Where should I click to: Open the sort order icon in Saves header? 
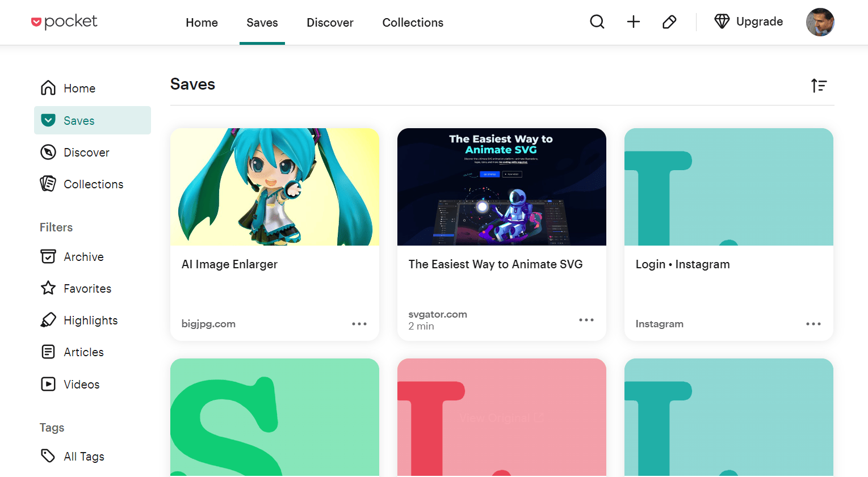(819, 86)
